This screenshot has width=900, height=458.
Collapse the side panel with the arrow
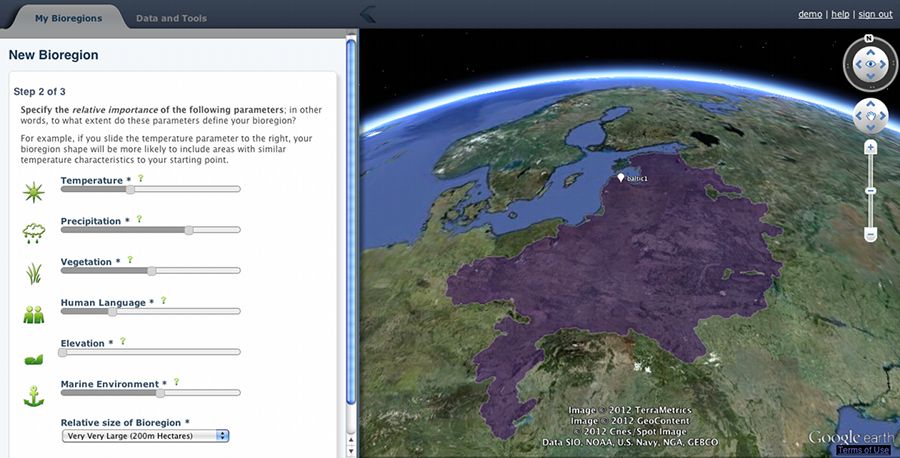(x=368, y=14)
